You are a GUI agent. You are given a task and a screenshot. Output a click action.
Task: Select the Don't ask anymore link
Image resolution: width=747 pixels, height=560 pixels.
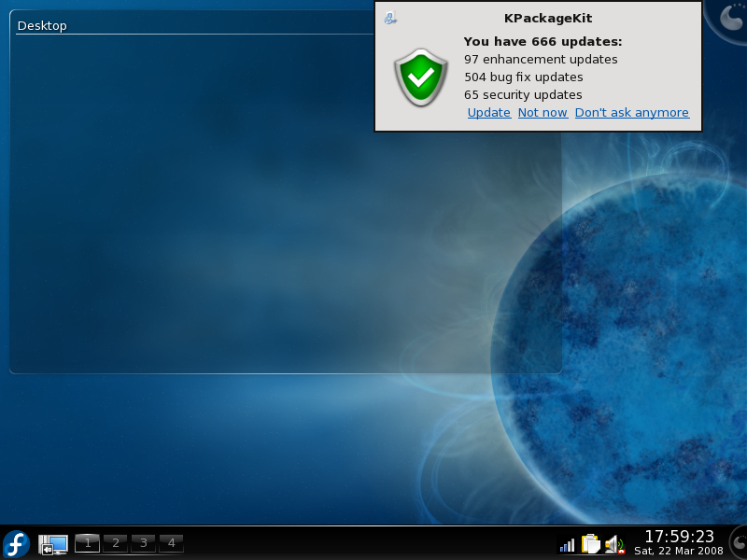(631, 113)
